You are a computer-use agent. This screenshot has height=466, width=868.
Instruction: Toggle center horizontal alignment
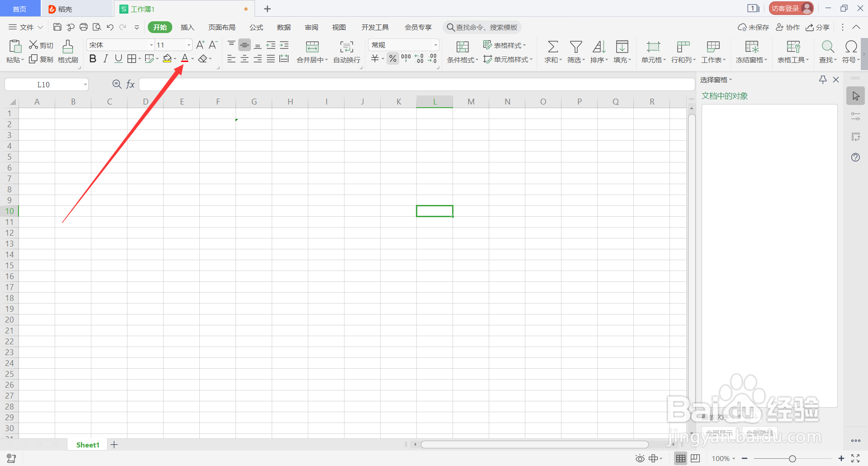(245, 58)
